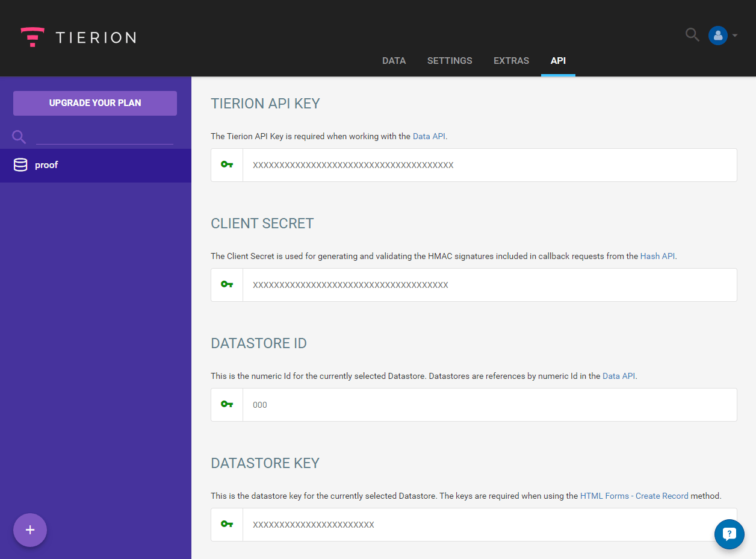756x559 pixels.
Task: Click the key icon beside Tierion API Key
Action: [x=226, y=164]
